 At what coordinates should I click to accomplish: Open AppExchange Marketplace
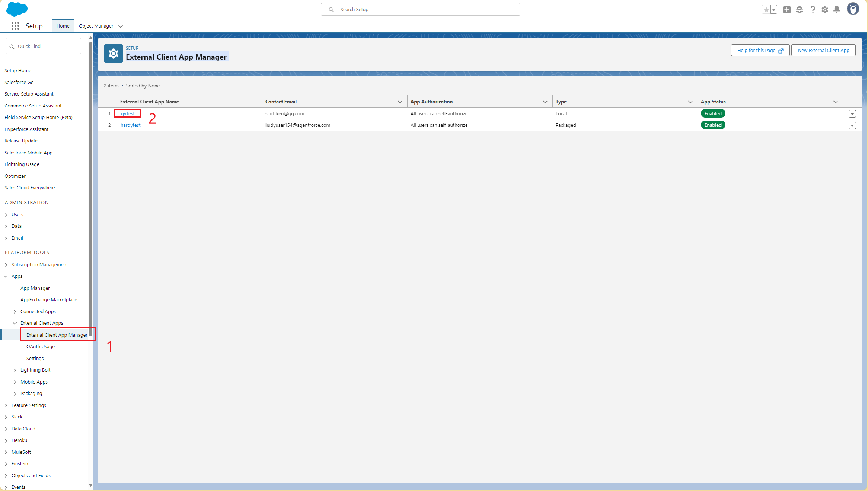tap(49, 299)
